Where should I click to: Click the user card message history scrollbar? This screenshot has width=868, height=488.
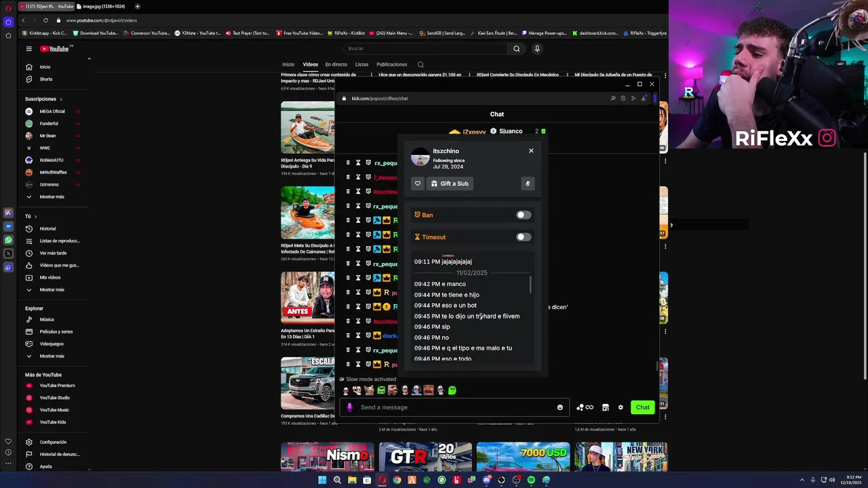tap(530, 285)
